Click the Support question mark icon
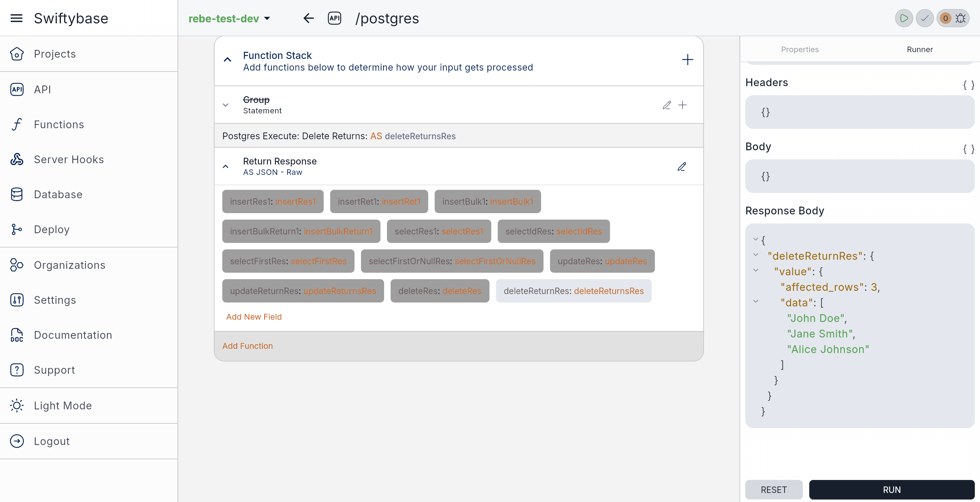Viewport: 980px width, 502px height. click(x=17, y=370)
